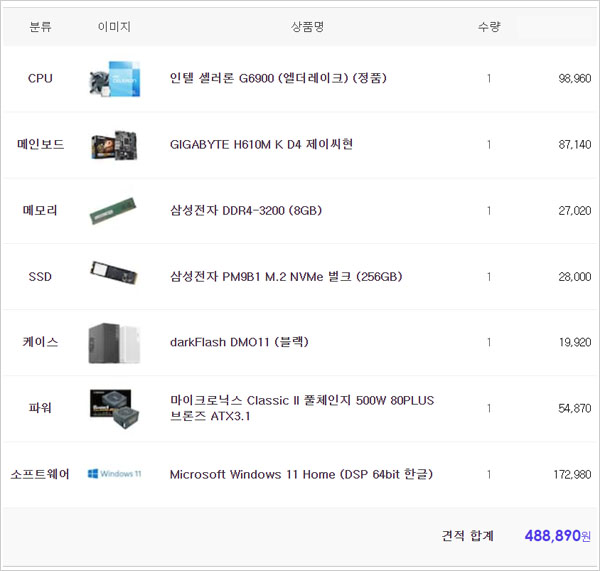Click the quantity 1 in the 소프트웨어 row

(x=489, y=475)
